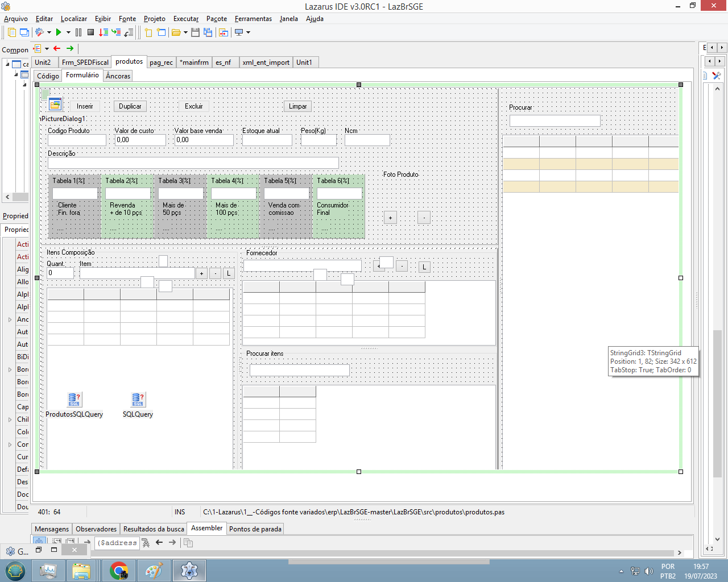Image resolution: width=728 pixels, height=582 pixels.
Task: Click the Duplicar button on the form
Action: point(130,106)
